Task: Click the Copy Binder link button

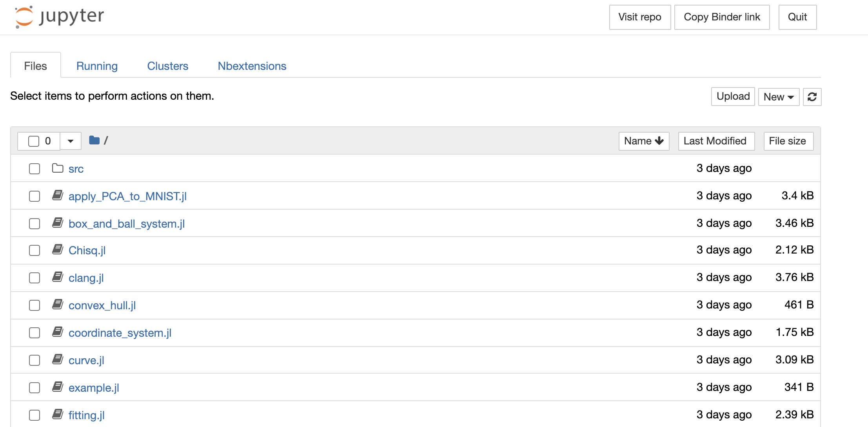Action: tap(721, 17)
